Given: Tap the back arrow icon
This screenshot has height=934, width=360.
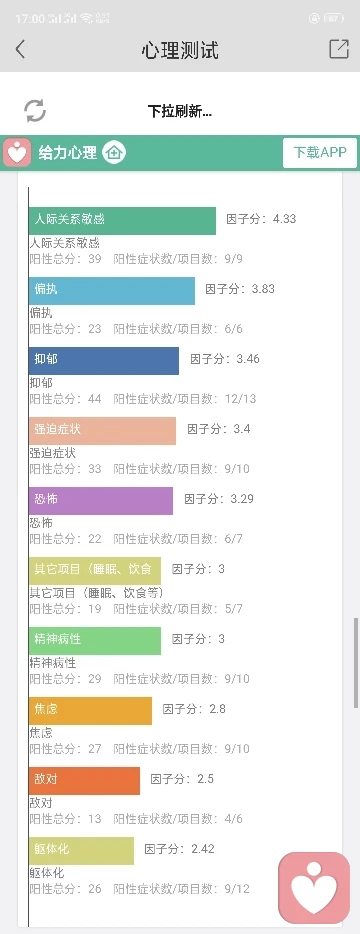Looking at the screenshot, I should pos(20,49).
